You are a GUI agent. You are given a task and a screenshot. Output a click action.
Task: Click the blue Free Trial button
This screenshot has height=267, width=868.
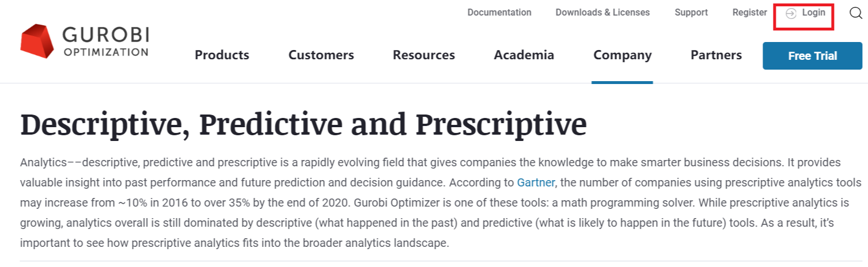(x=813, y=56)
